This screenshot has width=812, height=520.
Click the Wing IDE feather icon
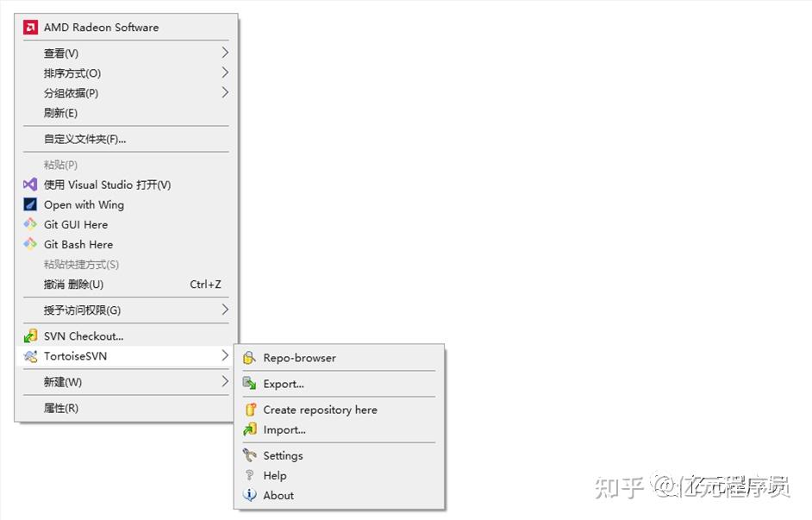pos(30,204)
